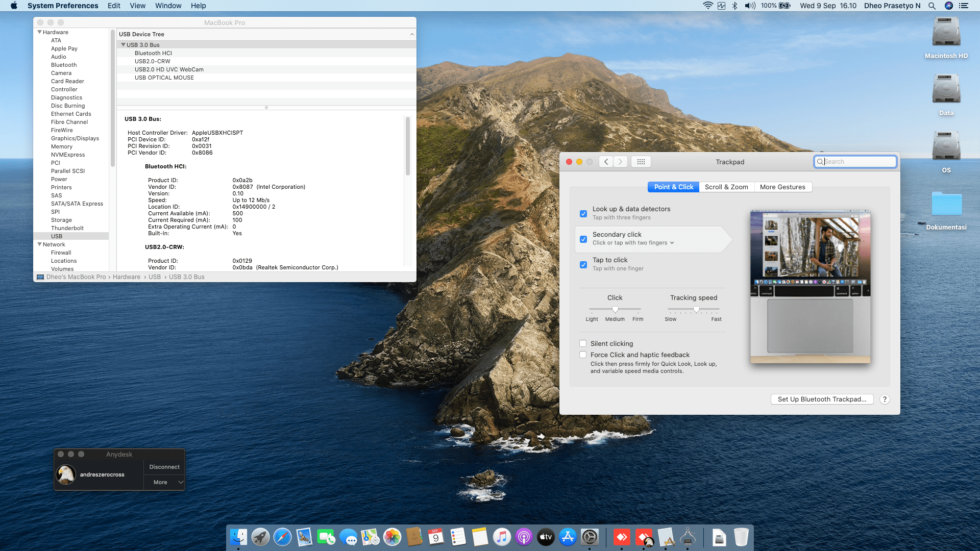This screenshot has width=980, height=551.
Task: Open Trash in the dock
Action: tap(741, 537)
